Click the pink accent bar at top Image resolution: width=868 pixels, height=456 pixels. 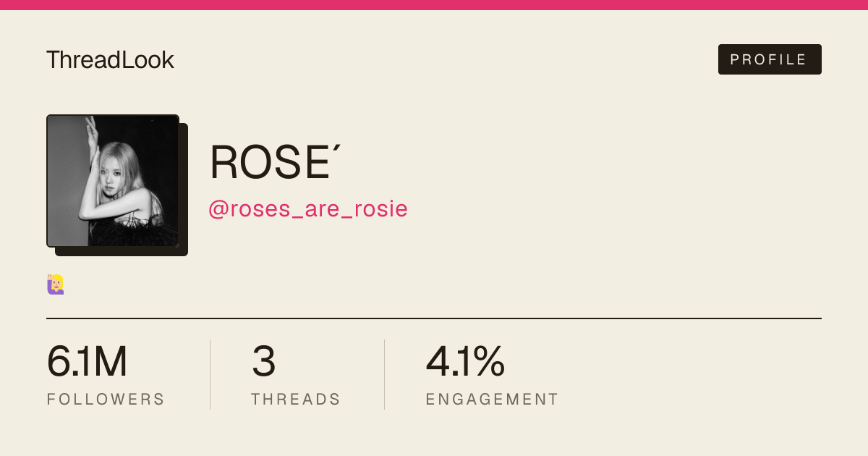(434, 5)
